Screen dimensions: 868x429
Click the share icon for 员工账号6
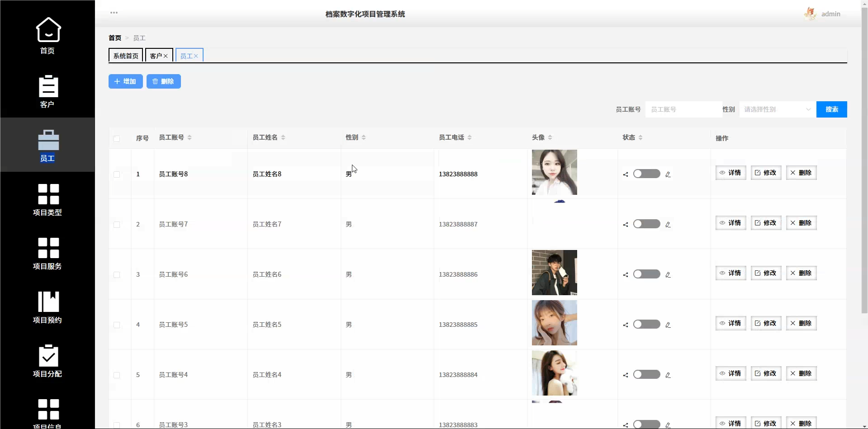626,275
